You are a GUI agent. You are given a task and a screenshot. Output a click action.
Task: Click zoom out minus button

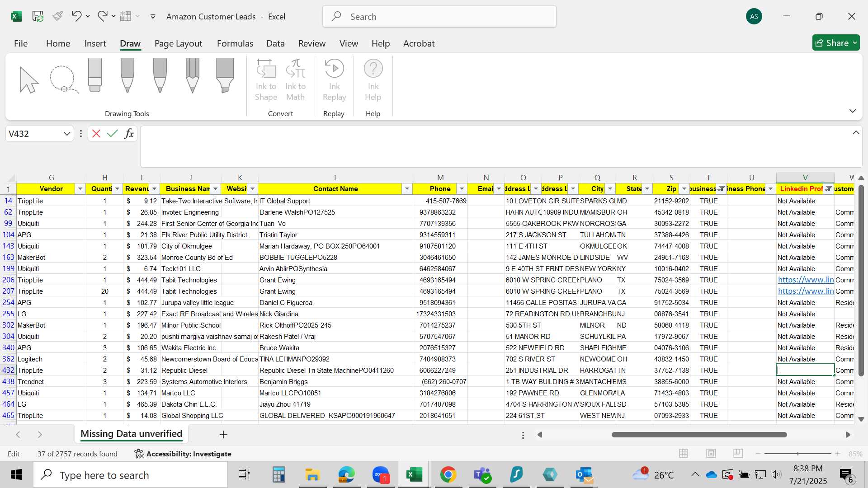click(x=758, y=453)
